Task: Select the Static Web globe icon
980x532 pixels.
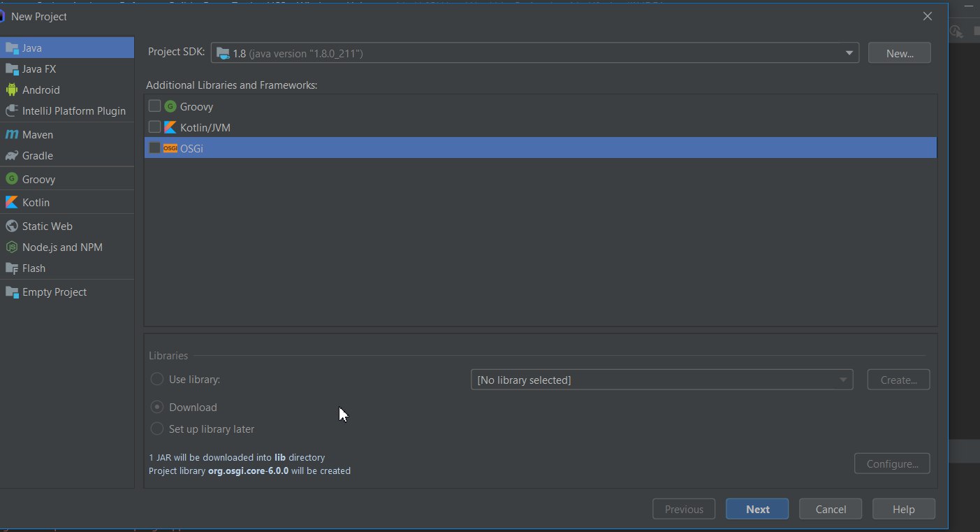Action: click(x=11, y=226)
